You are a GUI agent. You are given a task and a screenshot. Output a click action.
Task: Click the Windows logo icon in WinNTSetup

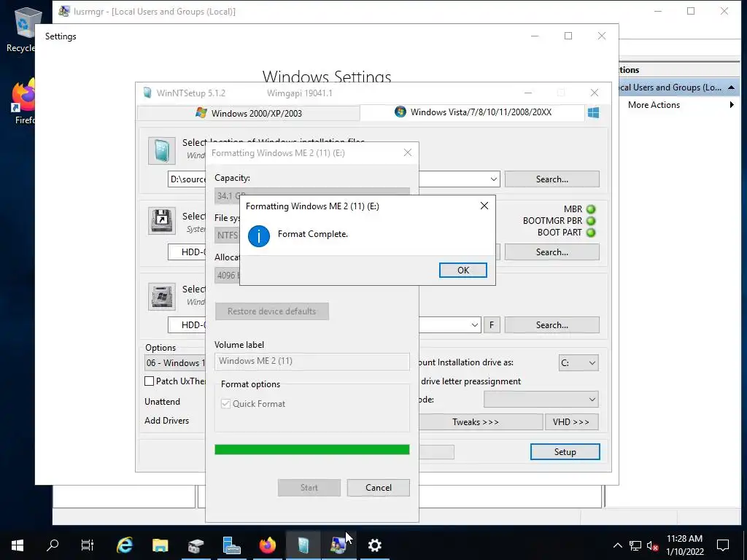point(593,113)
